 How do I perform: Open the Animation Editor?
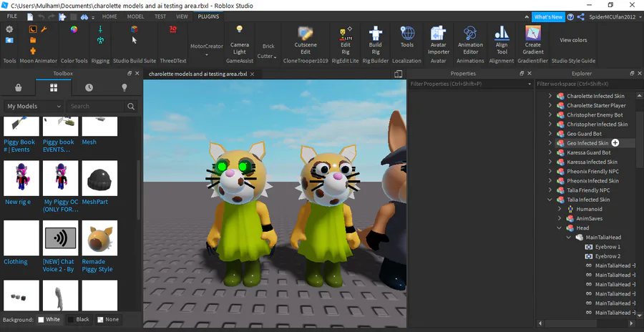pos(471,39)
